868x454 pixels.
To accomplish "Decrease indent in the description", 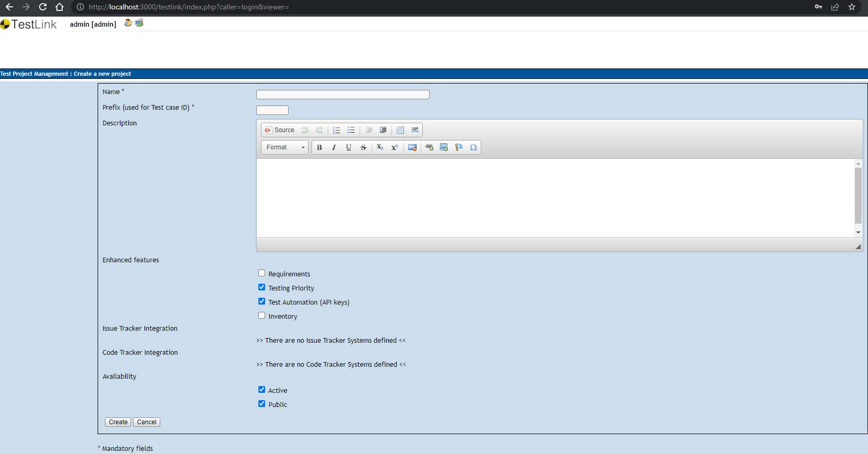I will [x=368, y=130].
